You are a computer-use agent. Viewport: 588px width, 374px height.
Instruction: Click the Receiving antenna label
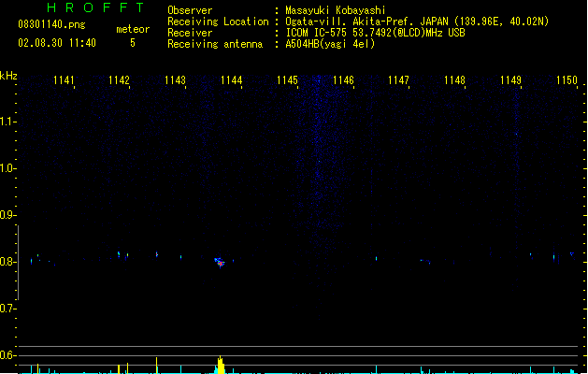[215, 44]
